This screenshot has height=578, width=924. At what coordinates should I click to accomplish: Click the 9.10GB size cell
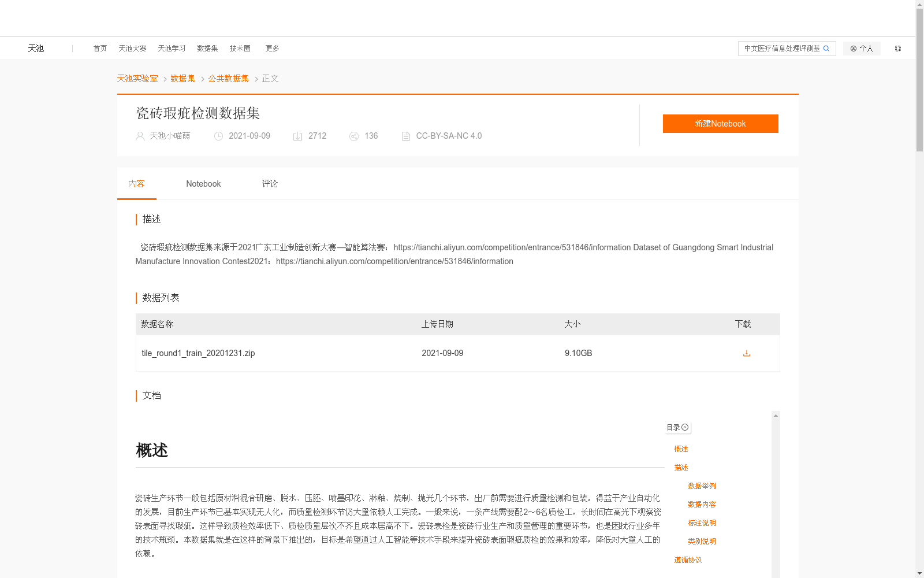pyautogui.click(x=578, y=353)
